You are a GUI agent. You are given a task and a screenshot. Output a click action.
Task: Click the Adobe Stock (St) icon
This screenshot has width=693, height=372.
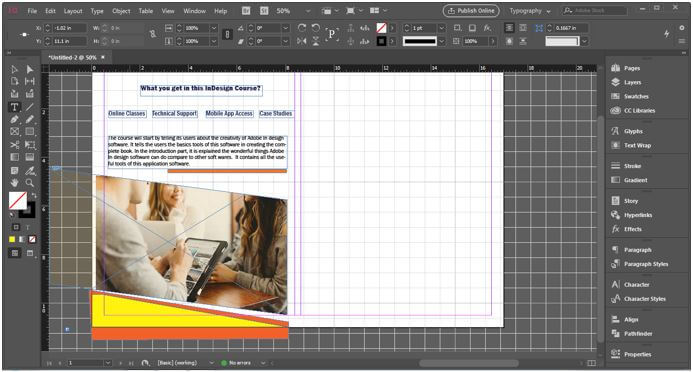click(264, 11)
